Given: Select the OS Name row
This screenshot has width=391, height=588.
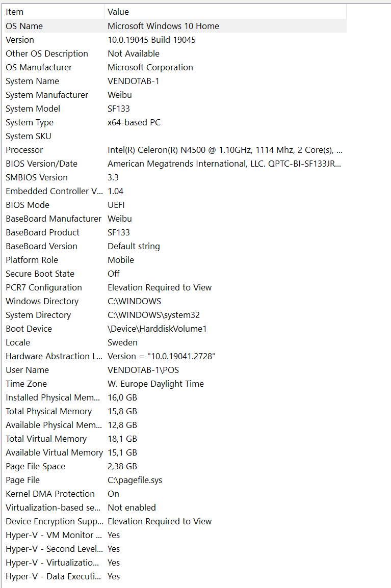Looking at the screenshot, I should click(x=24, y=26).
